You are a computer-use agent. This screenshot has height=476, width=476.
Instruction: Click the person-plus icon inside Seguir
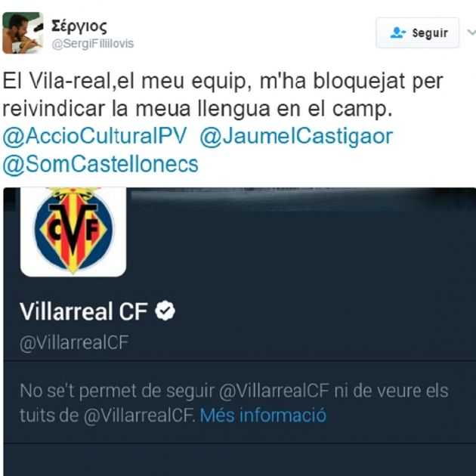pyautogui.click(x=398, y=32)
